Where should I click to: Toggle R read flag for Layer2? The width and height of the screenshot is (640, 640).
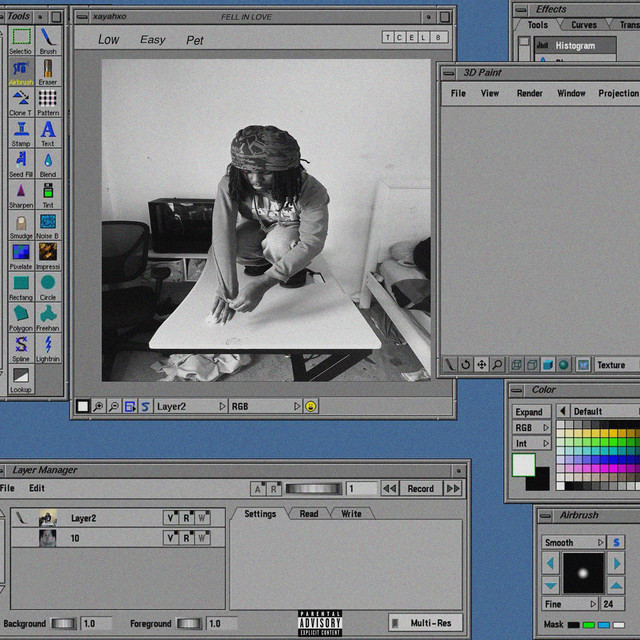186,518
